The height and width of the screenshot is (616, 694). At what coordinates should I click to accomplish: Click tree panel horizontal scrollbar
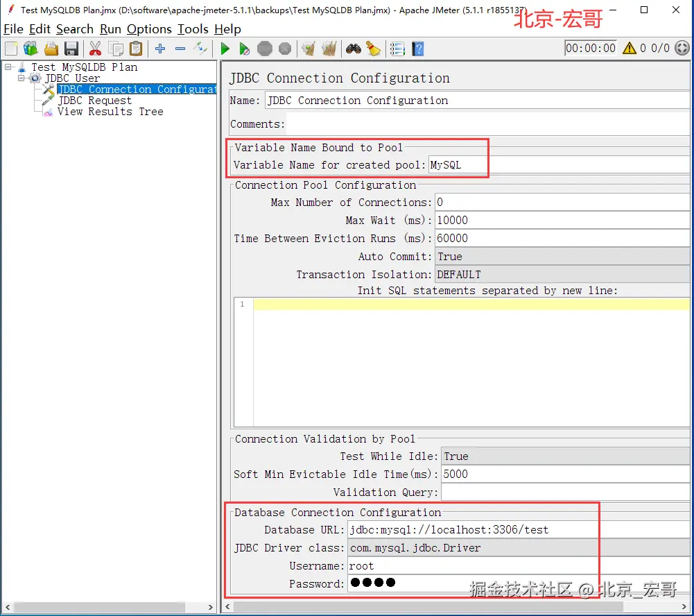[x=100, y=607]
